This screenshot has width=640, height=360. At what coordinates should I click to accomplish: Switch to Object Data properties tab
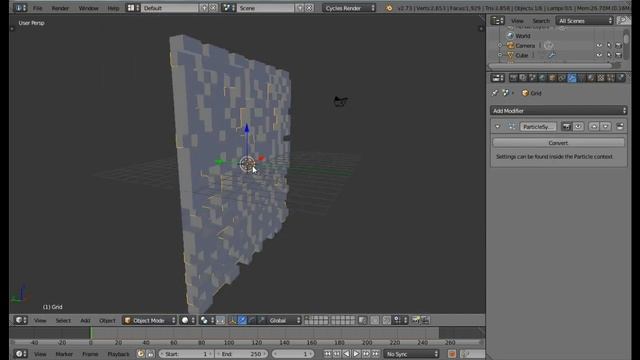(x=582, y=78)
